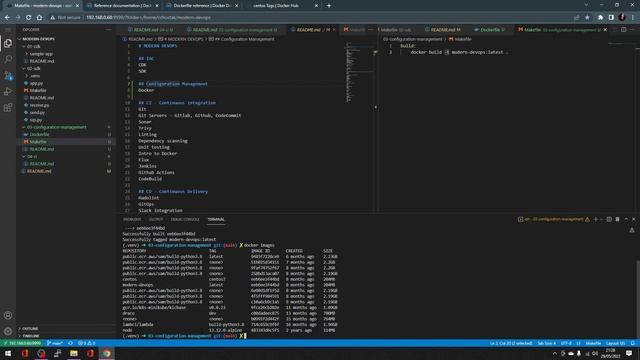Click the Ln Col cursor position indicator
Viewport: 640px width, 360px height.
(511, 343)
